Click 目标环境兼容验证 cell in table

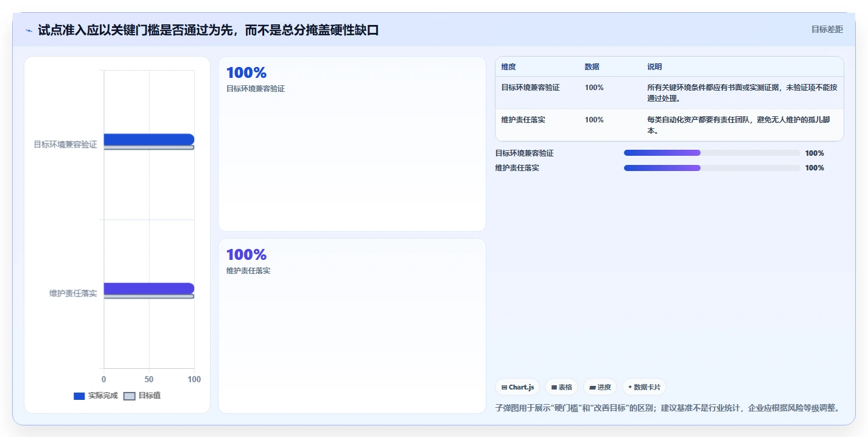coord(530,88)
